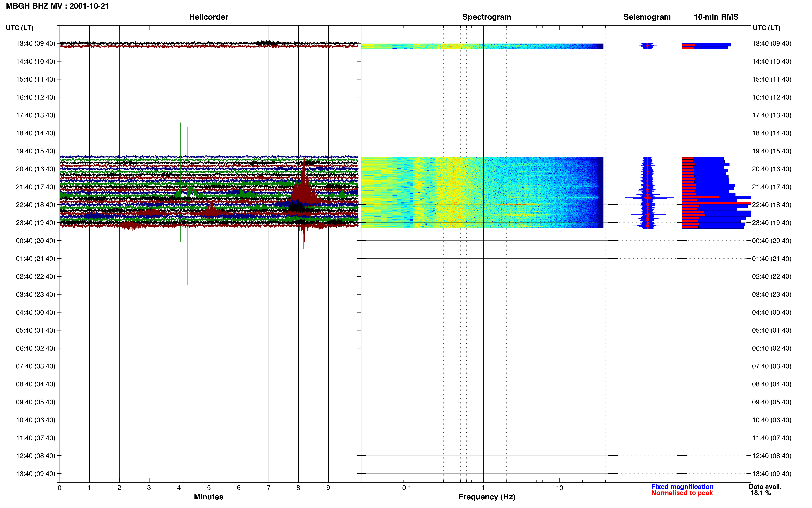Click the left '09:40 (05:40)' time label
Screen dimensions: 812x508
[36, 402]
